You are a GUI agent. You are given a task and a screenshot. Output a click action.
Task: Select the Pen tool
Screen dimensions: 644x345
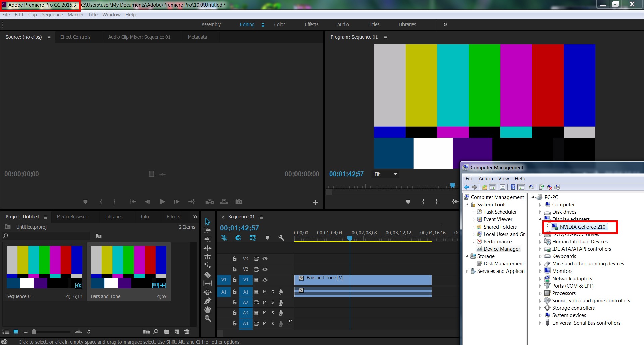pos(208,301)
